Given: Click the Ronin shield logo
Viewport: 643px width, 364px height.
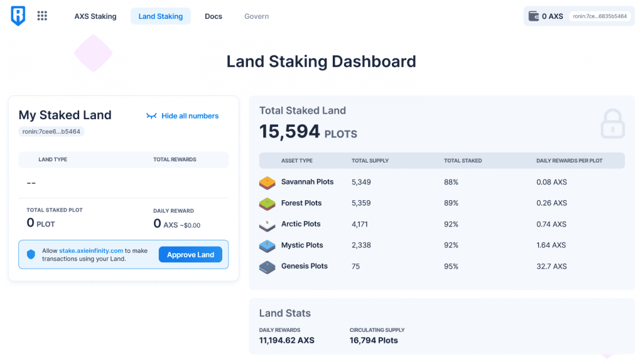Looking at the screenshot, I should (x=18, y=16).
